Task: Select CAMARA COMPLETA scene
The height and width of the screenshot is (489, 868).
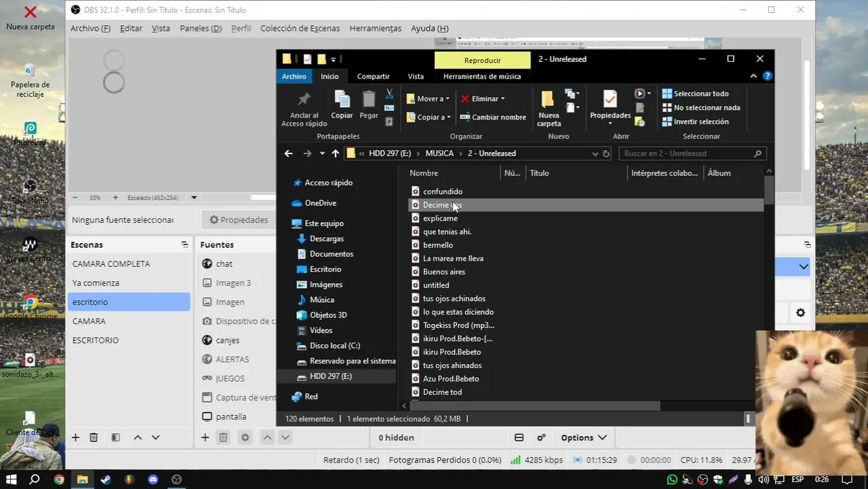Action: [x=129, y=264]
